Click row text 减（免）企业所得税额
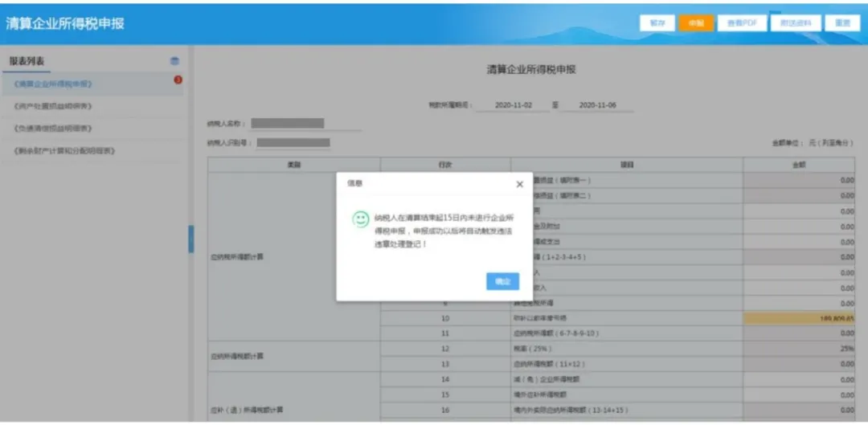Viewport: 868px width, 425px height. point(547,380)
